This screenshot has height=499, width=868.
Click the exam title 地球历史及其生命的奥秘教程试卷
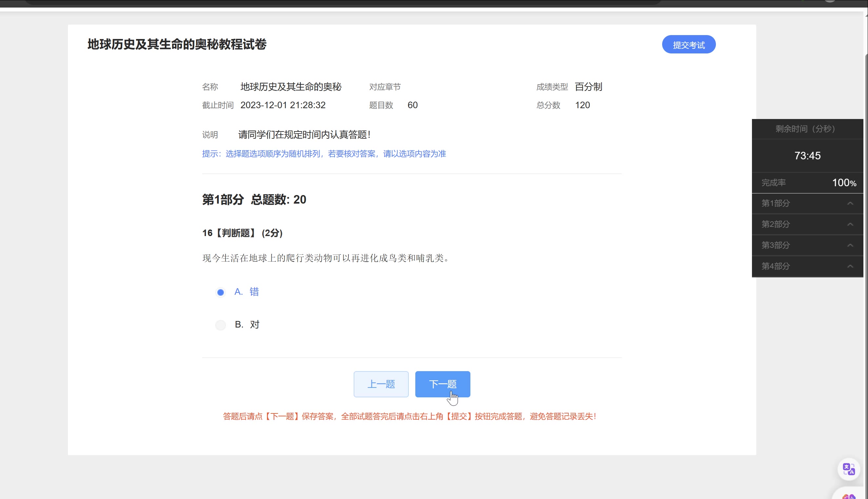[x=177, y=44]
